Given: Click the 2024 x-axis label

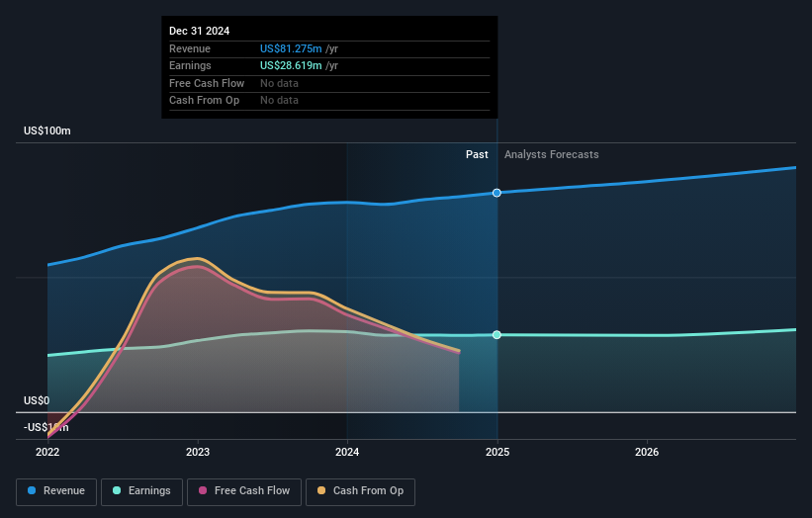Looking at the screenshot, I should pyautogui.click(x=347, y=452).
